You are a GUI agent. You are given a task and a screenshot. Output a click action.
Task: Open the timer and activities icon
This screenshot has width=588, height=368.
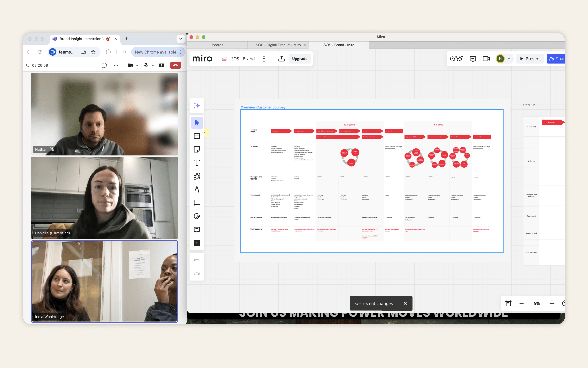[456, 59]
